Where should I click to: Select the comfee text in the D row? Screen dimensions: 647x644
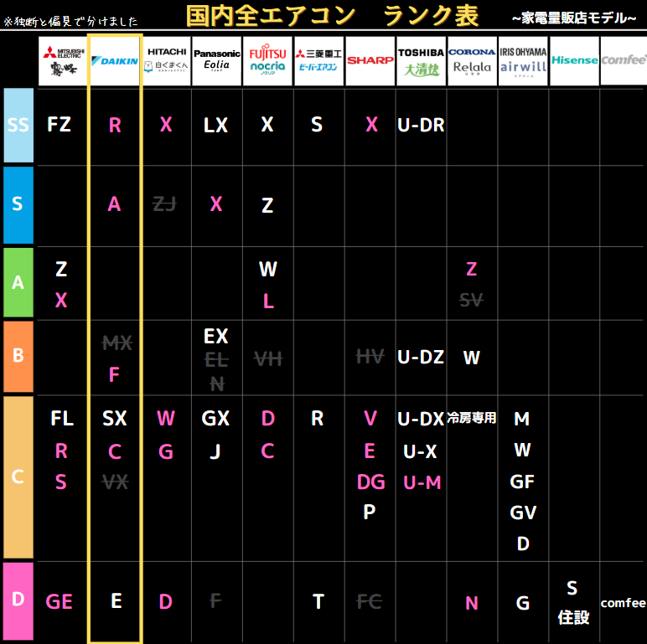click(x=623, y=603)
